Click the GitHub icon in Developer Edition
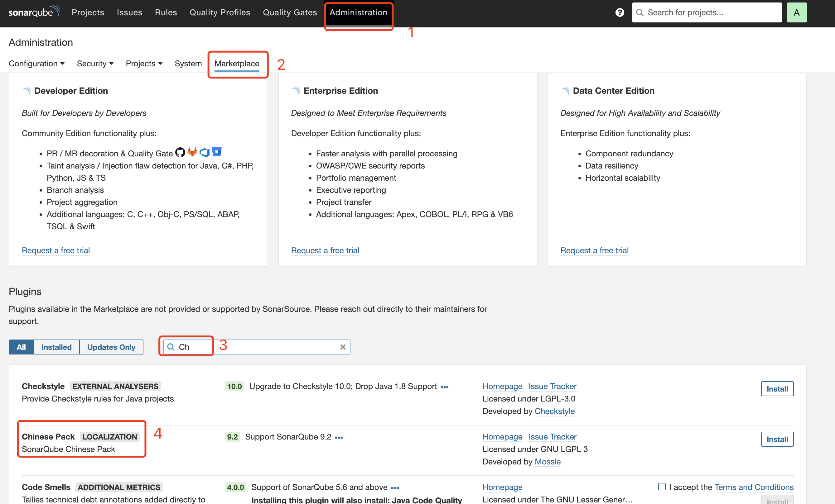835x504 pixels. pos(180,152)
